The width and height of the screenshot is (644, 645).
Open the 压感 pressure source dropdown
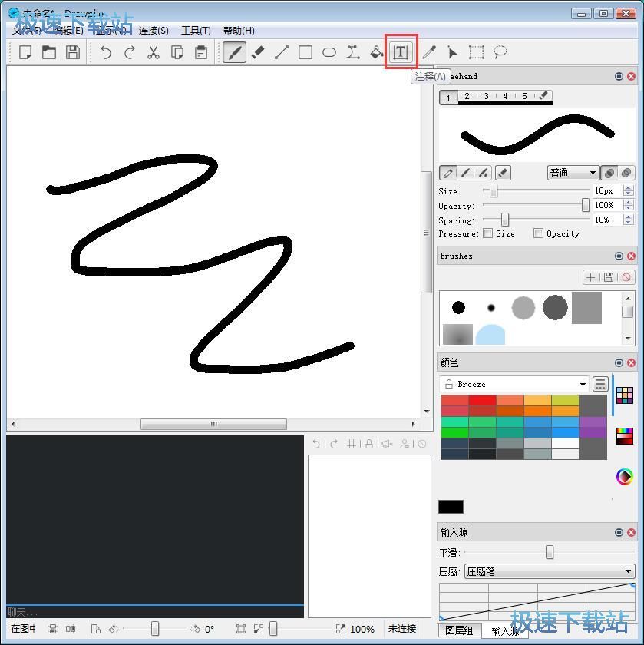(x=548, y=571)
